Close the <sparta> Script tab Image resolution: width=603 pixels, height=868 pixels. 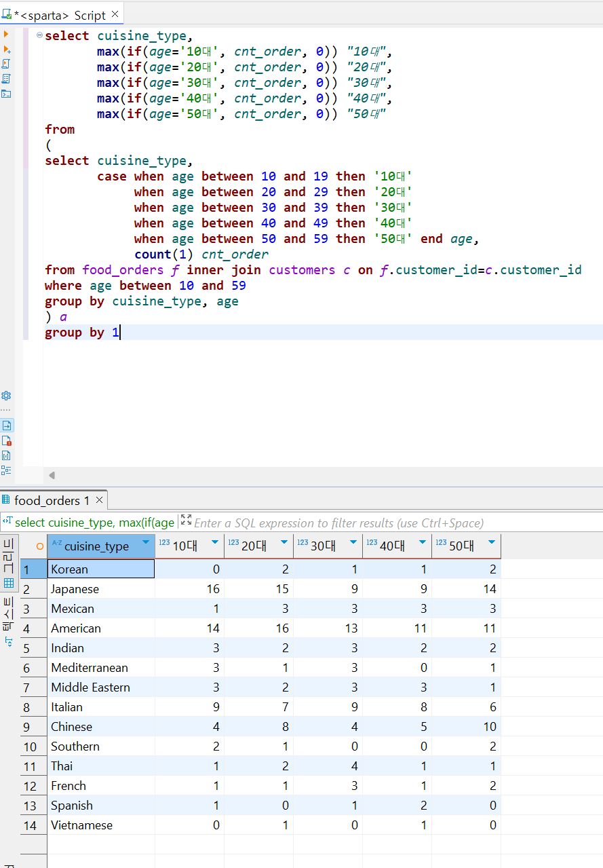pos(114,14)
